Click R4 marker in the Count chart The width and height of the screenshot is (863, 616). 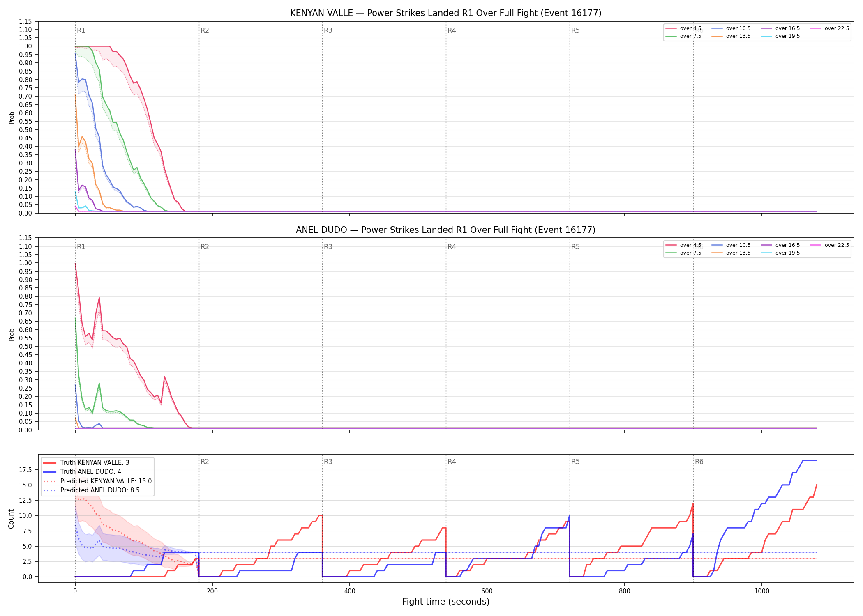(x=452, y=462)
